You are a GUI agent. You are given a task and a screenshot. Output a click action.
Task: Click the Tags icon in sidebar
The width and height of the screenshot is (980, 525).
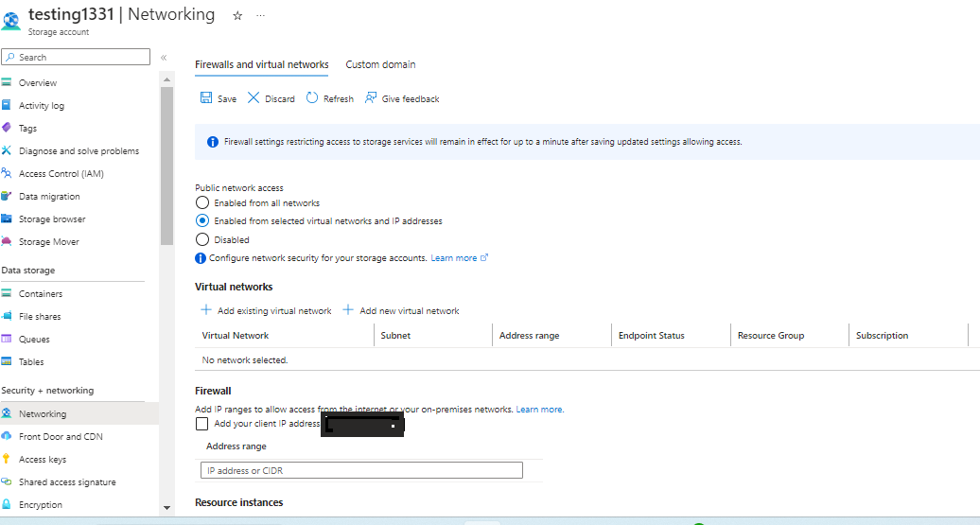[x=7, y=128]
